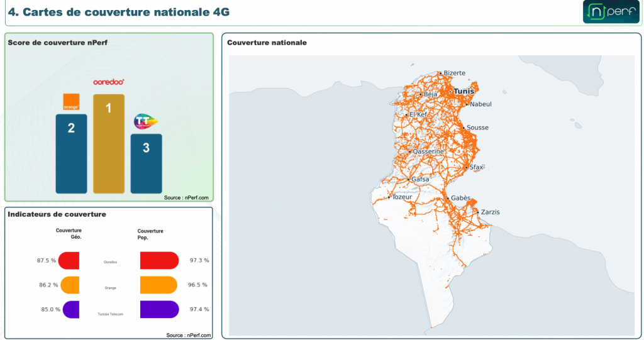The image size is (644, 340).
Task: Click the Couverture nationale heading
Action: coord(267,43)
